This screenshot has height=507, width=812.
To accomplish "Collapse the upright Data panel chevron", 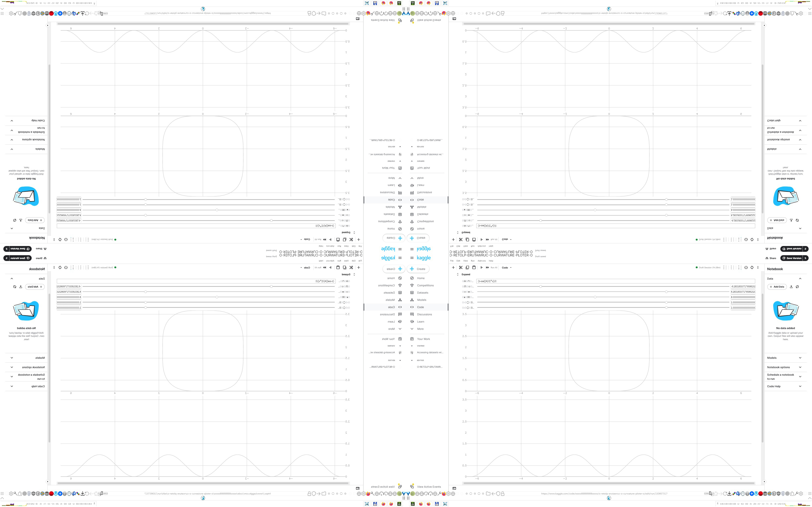I will click(x=800, y=279).
